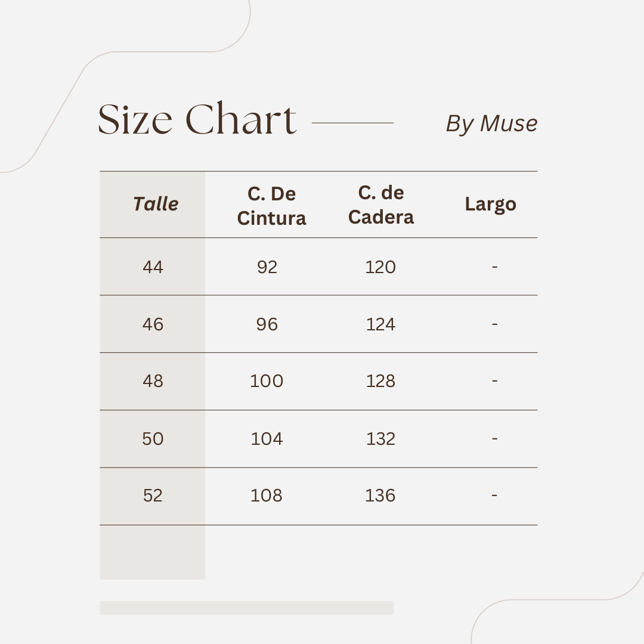Click hip value 136

380,496
